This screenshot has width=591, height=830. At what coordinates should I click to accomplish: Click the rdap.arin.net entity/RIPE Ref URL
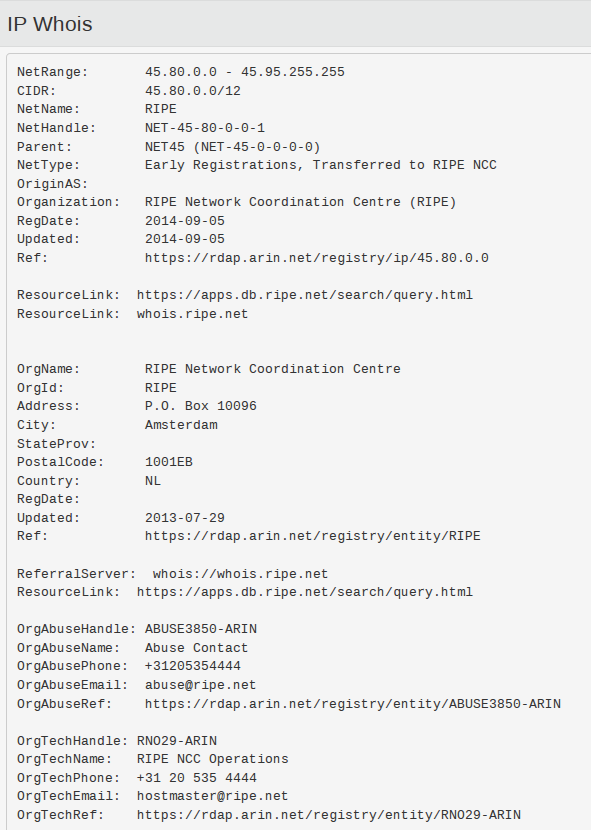pyautogui.click(x=312, y=536)
